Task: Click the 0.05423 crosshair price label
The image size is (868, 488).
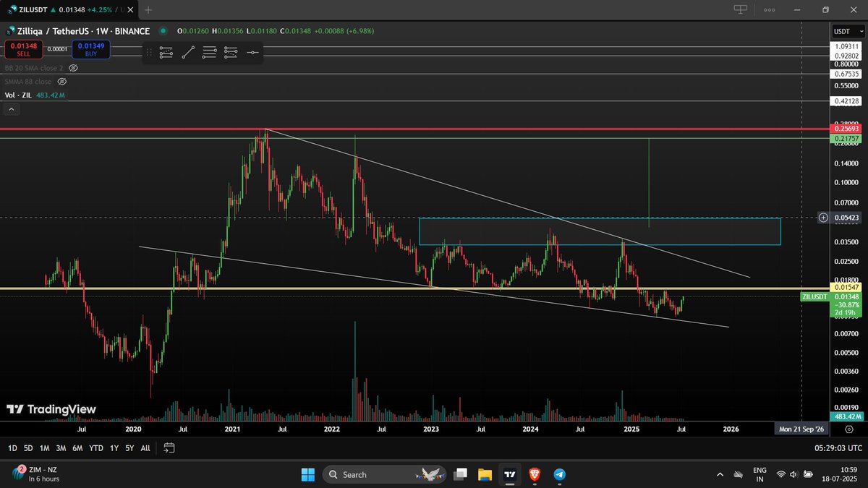Action: coord(847,217)
